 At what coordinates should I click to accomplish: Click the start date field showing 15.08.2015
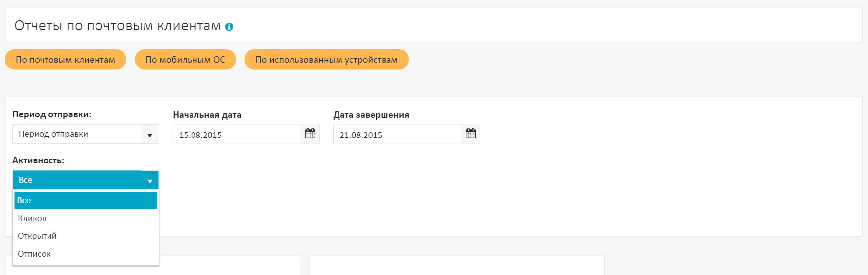(237, 135)
